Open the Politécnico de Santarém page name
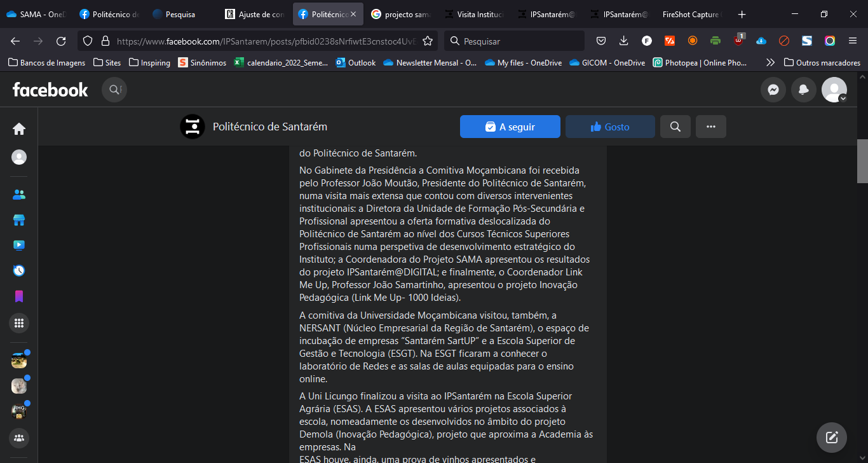 (x=270, y=127)
